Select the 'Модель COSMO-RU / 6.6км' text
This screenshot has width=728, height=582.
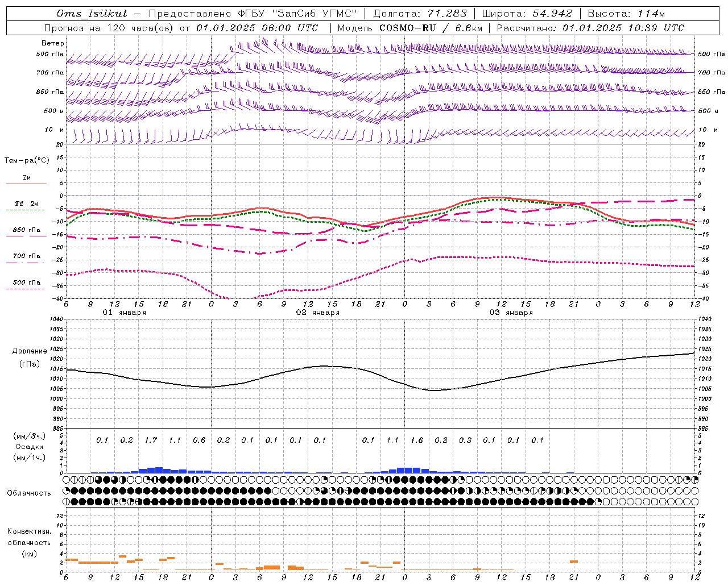pyautogui.click(x=410, y=28)
